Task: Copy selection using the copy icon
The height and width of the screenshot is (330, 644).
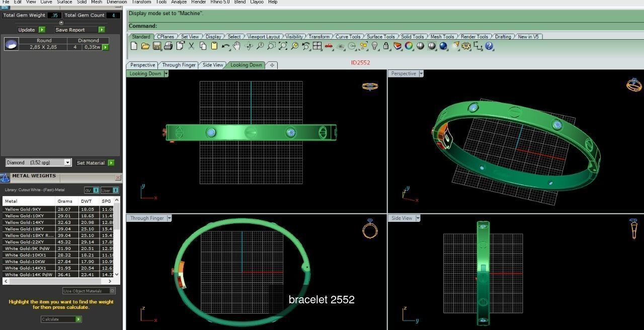Action: [203, 46]
